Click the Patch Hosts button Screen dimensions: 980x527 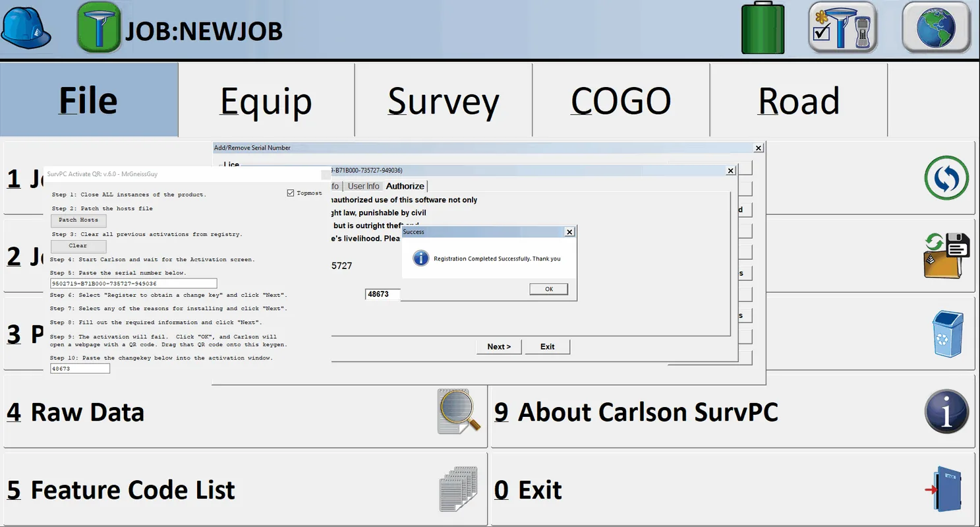(78, 220)
